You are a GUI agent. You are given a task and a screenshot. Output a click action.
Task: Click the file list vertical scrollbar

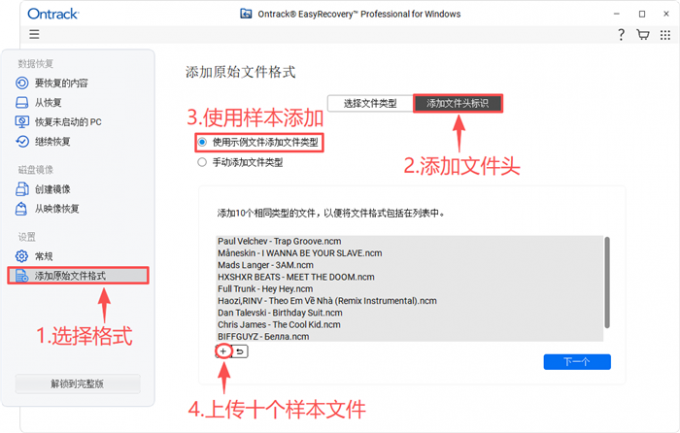(607, 282)
